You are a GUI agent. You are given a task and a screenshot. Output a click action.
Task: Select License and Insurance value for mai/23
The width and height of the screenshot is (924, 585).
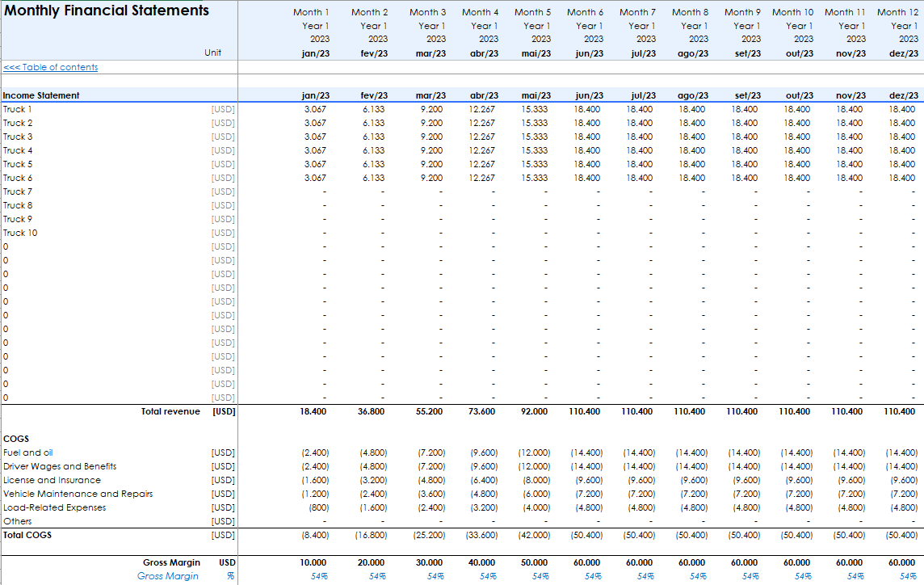[535, 480]
